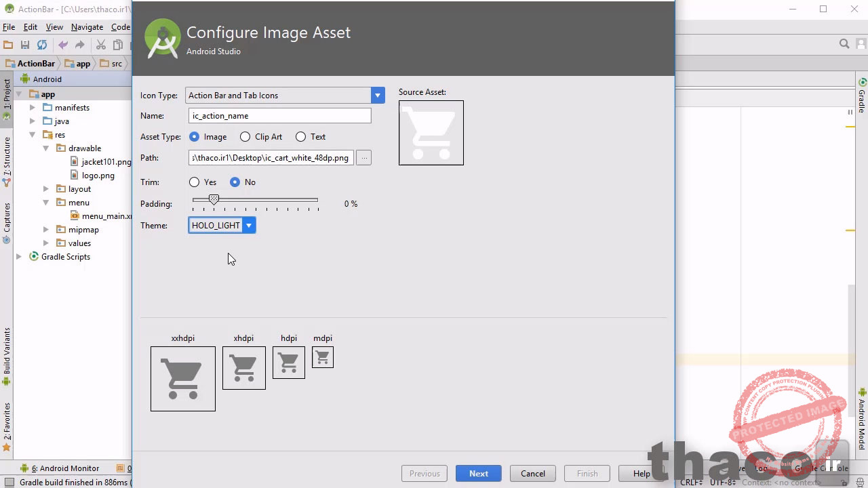Expand the manifests folder in project tree

(33, 108)
